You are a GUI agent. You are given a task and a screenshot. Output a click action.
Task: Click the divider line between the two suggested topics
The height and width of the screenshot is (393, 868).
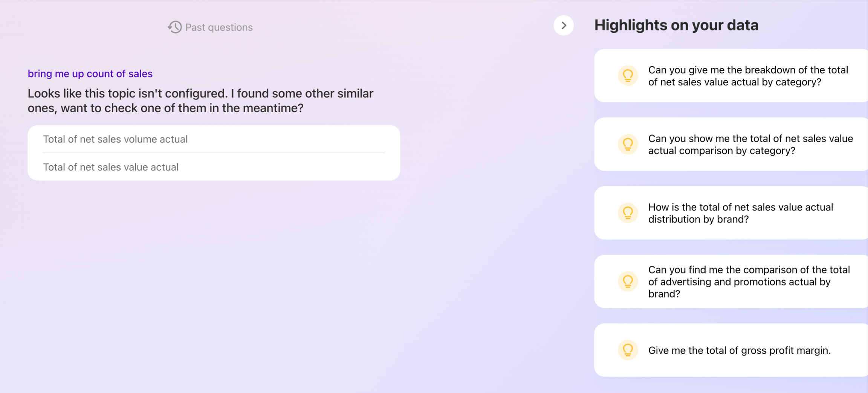(x=214, y=153)
